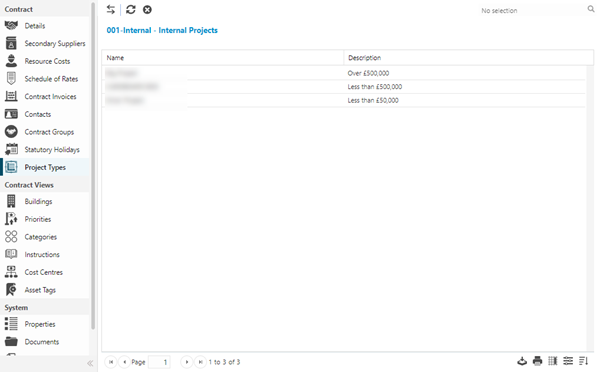This screenshot has height=372, width=600.
Task: Click the No selection search field
Action: (x=532, y=10)
